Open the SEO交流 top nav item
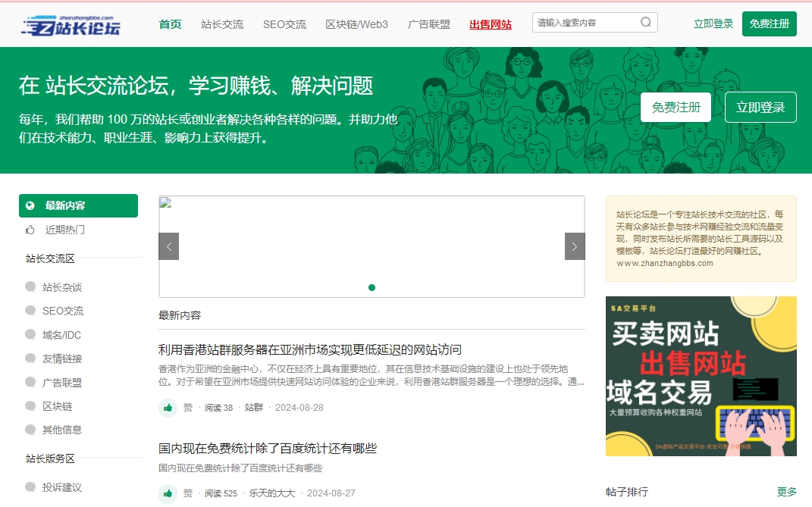812x507 pixels. [284, 24]
